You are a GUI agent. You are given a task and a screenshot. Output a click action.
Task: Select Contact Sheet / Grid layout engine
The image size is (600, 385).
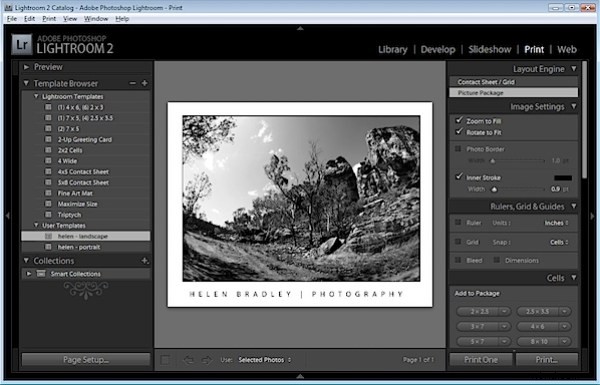513,82
